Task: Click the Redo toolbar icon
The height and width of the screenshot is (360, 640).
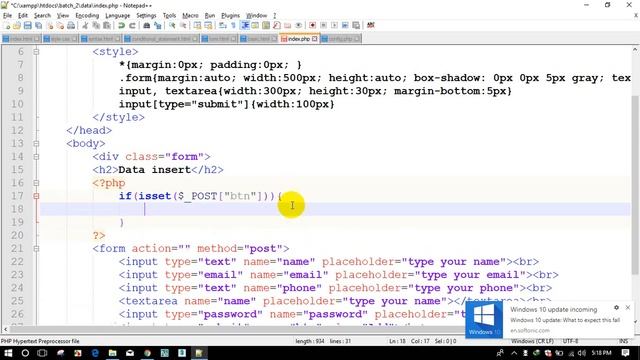Action: point(132,25)
